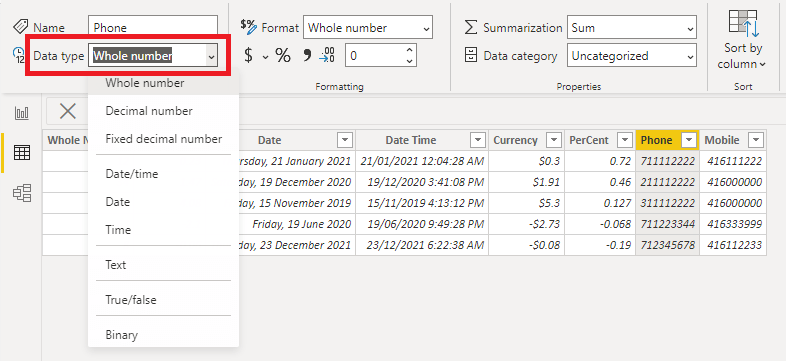Increase decimal places stepper up arrow

click(410, 50)
